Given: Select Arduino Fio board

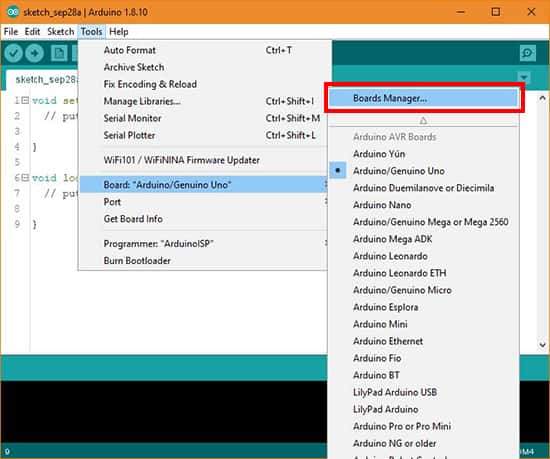Looking at the screenshot, I should (423, 358).
